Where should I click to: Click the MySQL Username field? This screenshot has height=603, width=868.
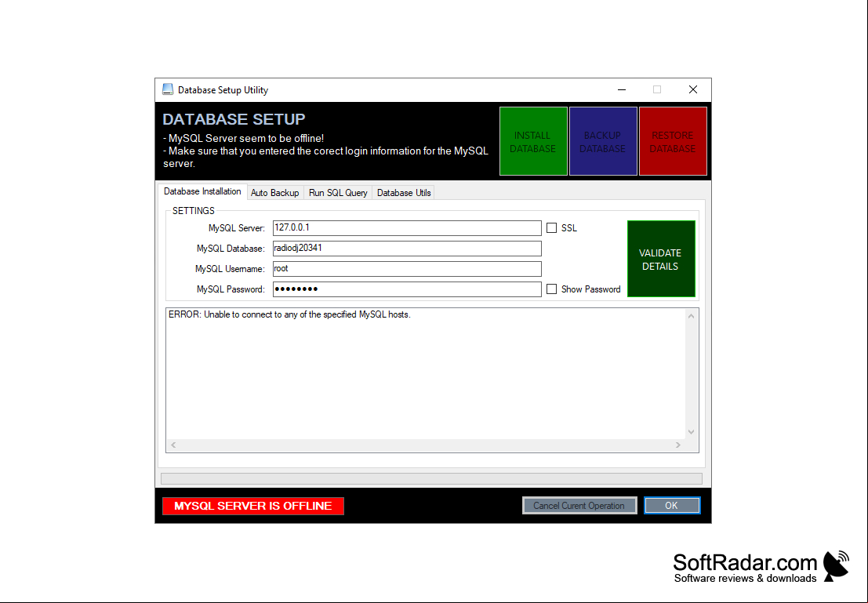point(407,269)
